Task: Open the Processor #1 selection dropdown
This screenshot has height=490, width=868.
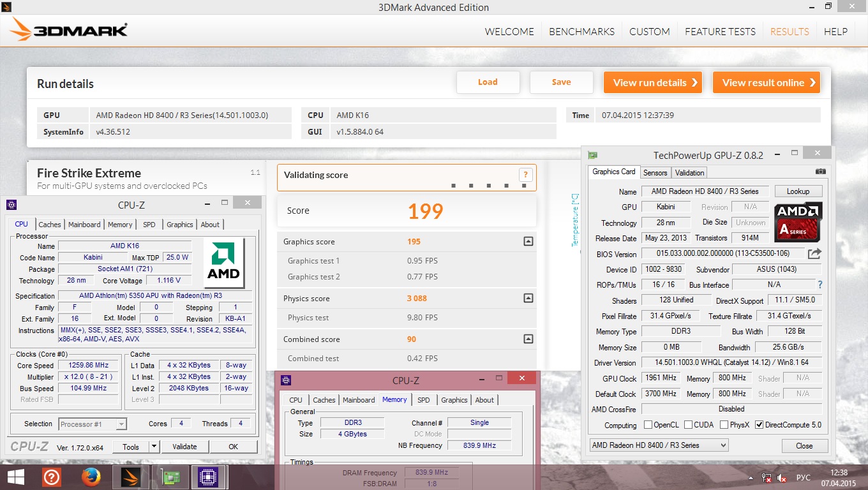Action: [93, 424]
